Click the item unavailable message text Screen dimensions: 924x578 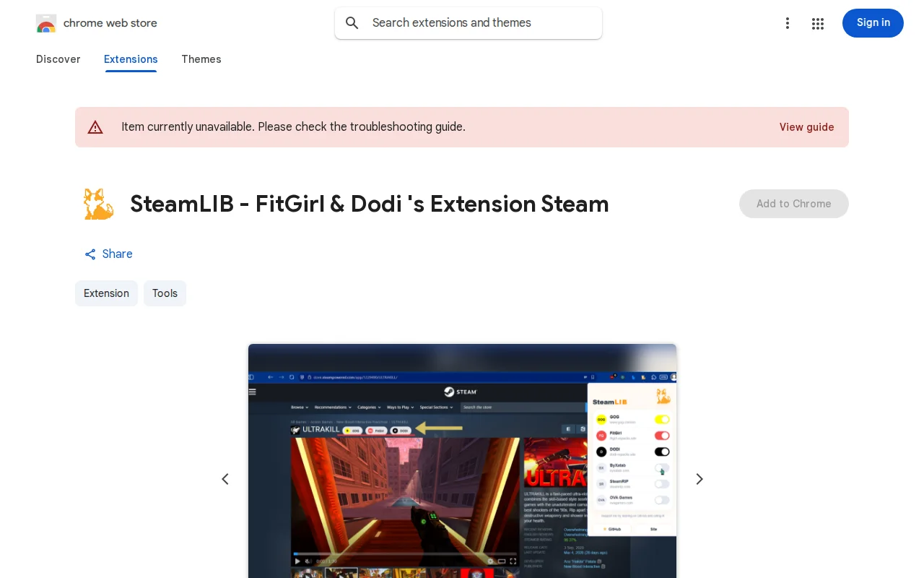(x=293, y=127)
